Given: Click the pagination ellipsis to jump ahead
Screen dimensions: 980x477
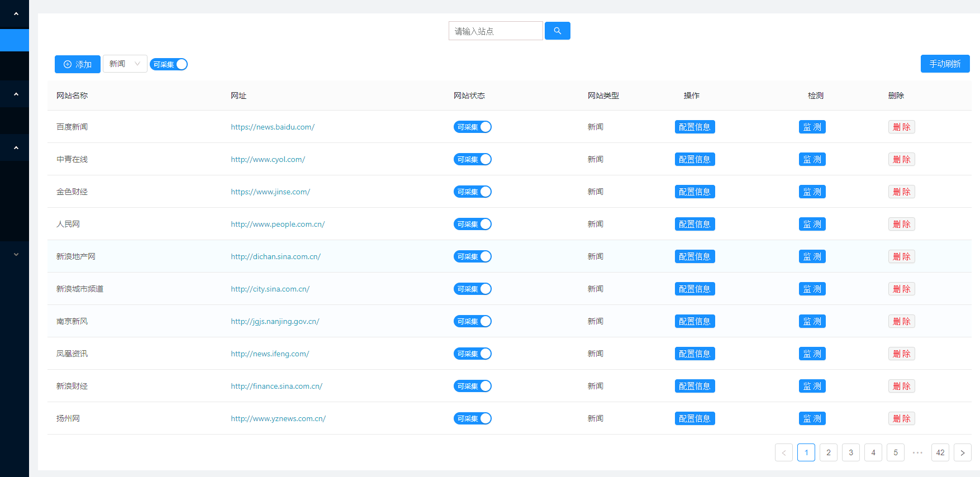Looking at the screenshot, I should [917, 452].
